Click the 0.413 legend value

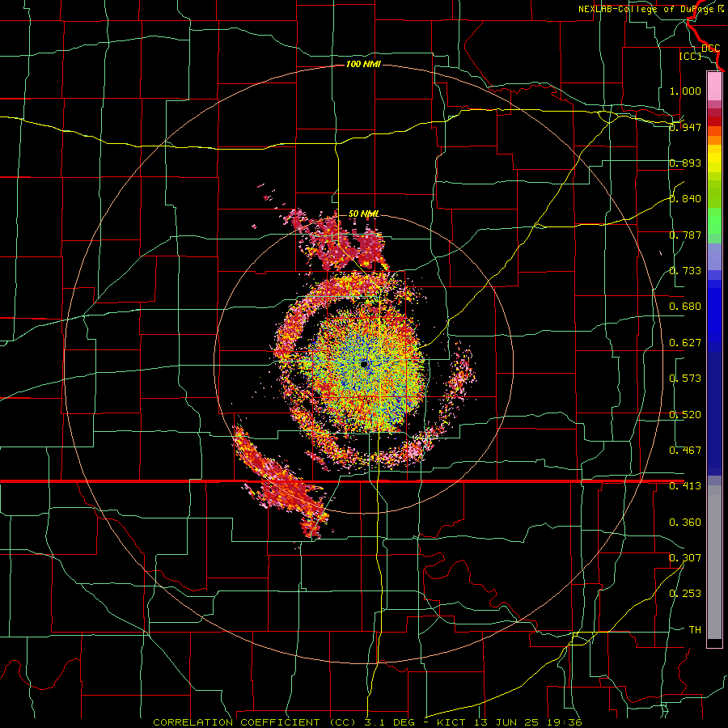coord(685,486)
